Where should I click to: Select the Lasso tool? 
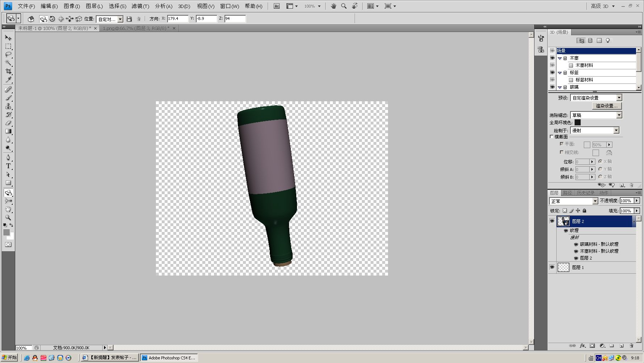[8, 55]
